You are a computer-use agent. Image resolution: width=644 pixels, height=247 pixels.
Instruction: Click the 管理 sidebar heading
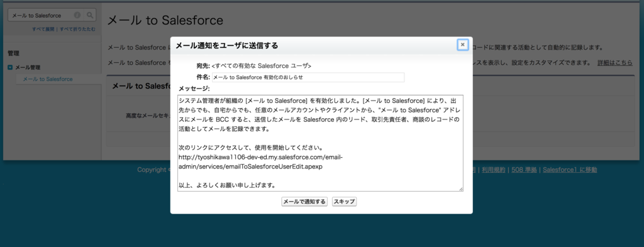pos(14,53)
